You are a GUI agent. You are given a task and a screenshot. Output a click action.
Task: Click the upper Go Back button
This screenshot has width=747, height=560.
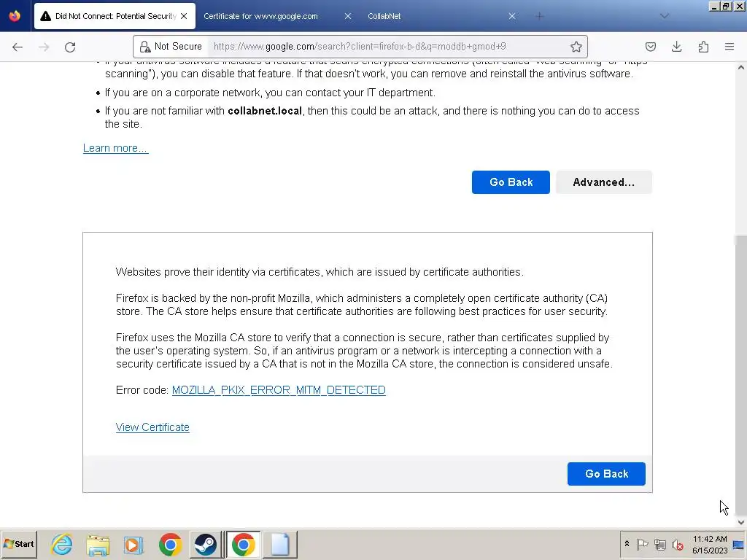pyautogui.click(x=511, y=182)
